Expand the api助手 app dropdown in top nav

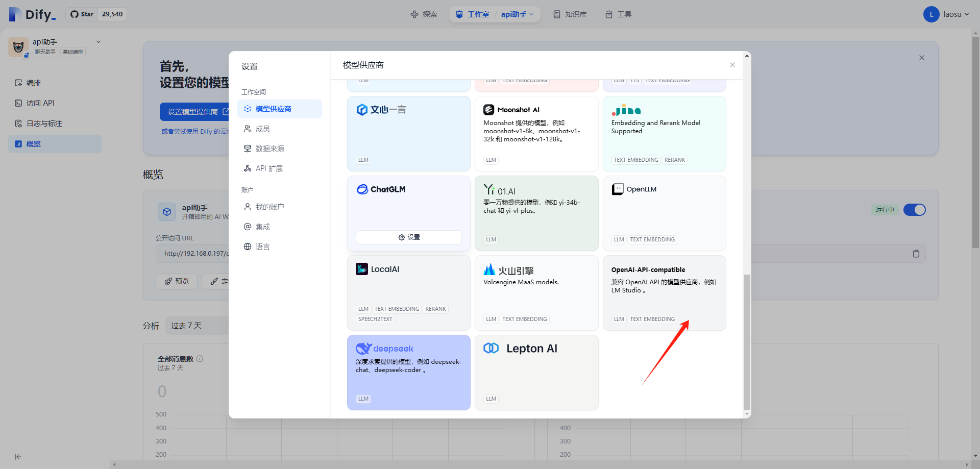[x=517, y=14]
